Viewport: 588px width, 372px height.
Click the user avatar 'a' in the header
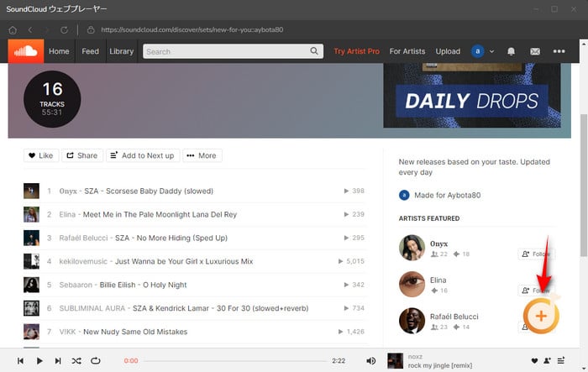click(477, 51)
